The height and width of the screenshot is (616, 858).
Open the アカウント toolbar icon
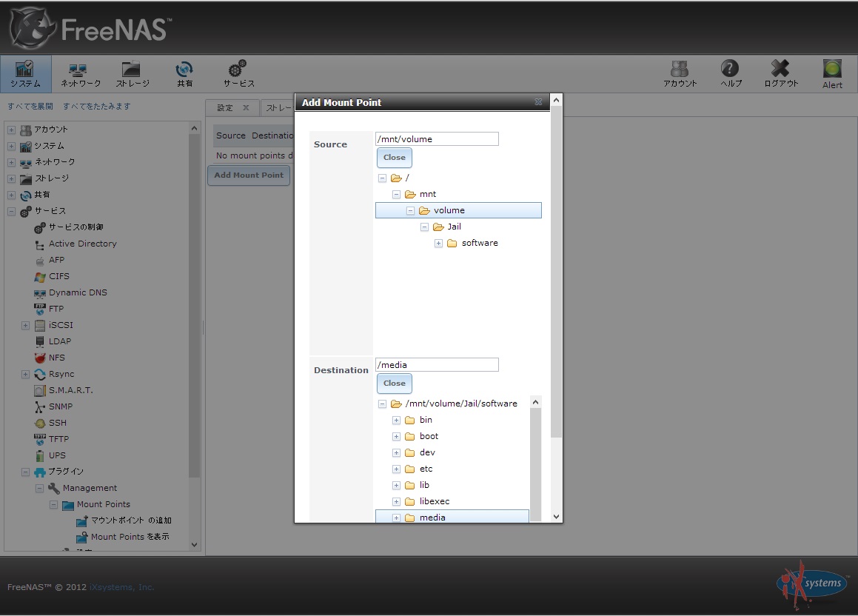680,74
